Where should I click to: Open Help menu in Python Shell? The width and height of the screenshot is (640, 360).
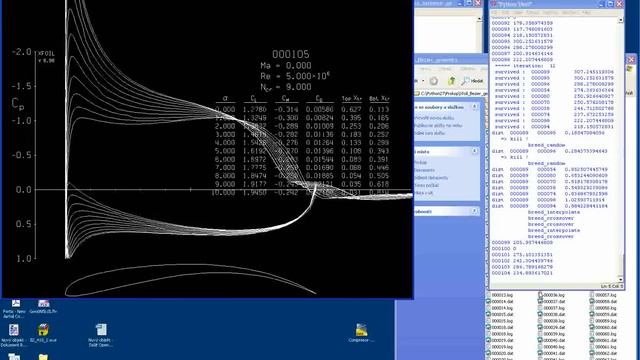tap(587, 13)
